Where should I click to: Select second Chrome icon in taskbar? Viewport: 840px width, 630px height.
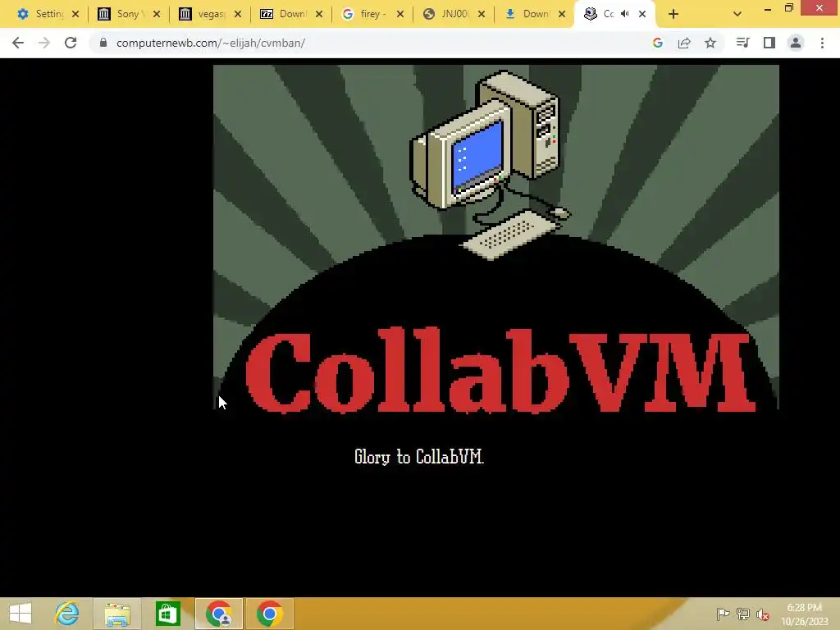pyautogui.click(x=269, y=614)
